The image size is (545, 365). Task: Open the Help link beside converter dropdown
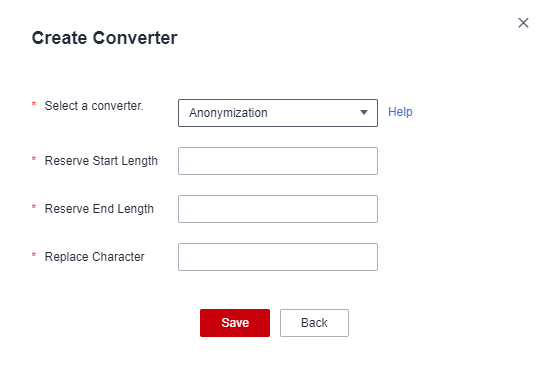(x=400, y=112)
